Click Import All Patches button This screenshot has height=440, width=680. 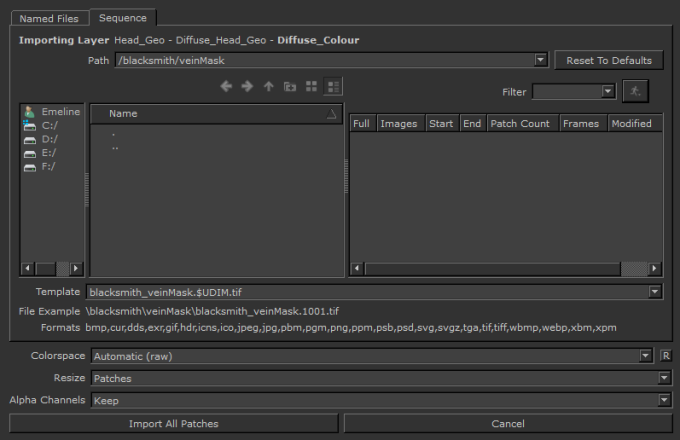(173, 424)
